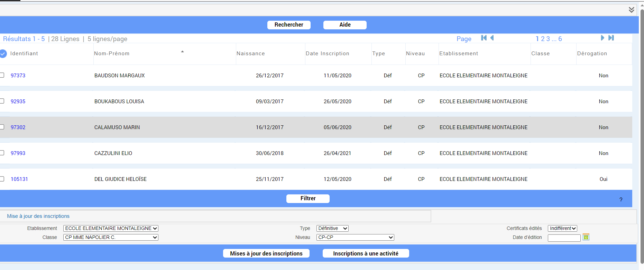Sort by Nom-Prénom using arrow icon
This screenshot has height=270, width=644.
tap(182, 52)
